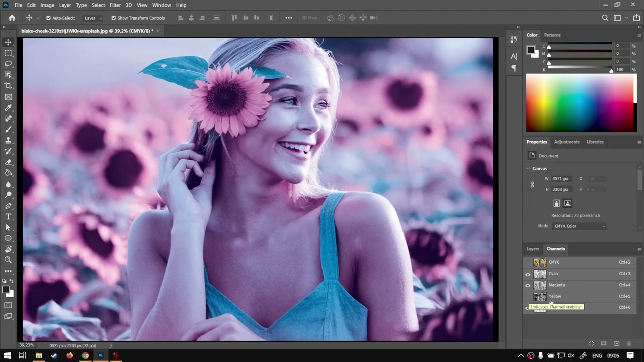Screen dimensions: 644x362
Task: Switch to the Layers tab
Action: pyautogui.click(x=533, y=249)
